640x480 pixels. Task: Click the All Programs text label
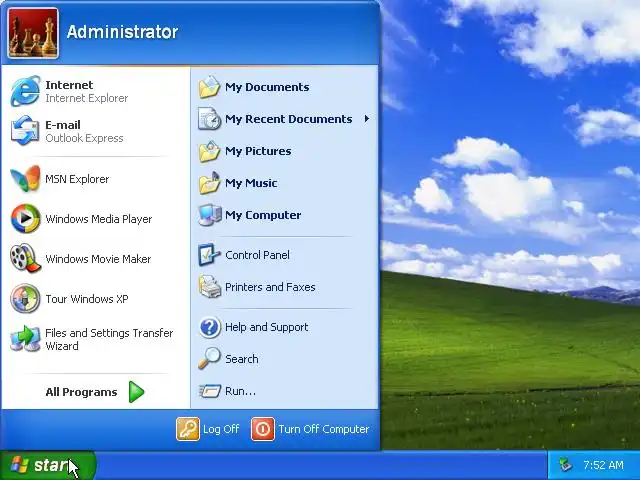pyautogui.click(x=81, y=392)
